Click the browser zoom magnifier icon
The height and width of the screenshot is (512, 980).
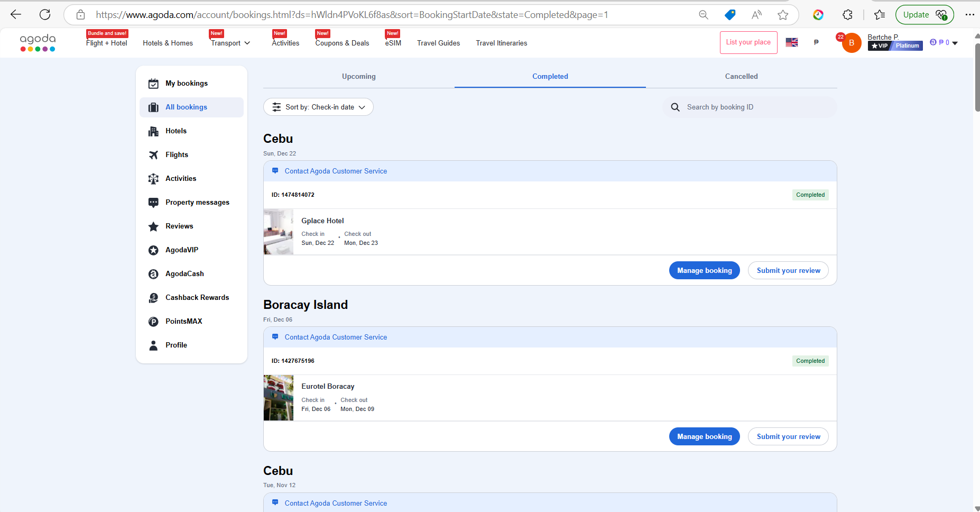[704, 15]
